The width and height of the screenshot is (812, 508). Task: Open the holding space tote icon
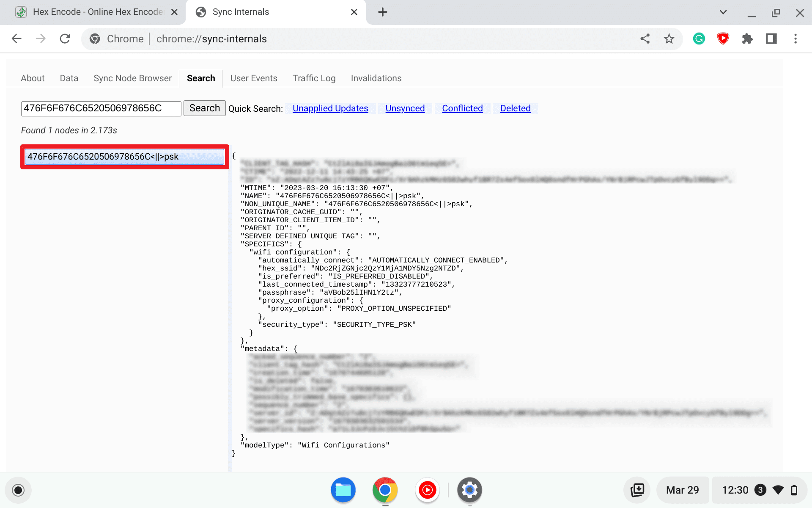point(637,490)
